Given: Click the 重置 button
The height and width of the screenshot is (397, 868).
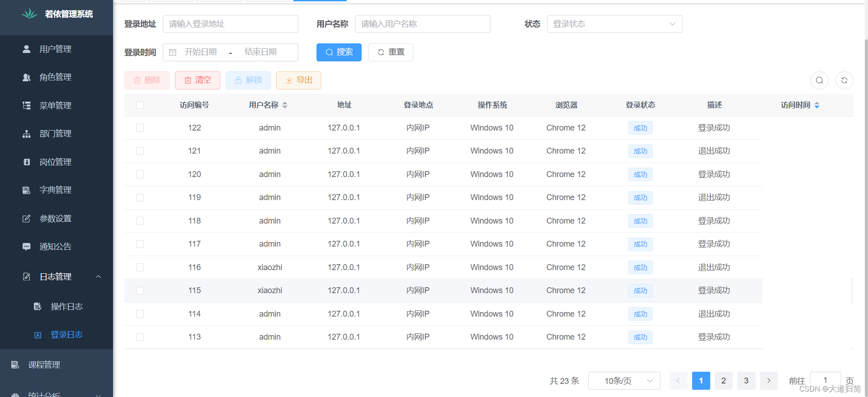Looking at the screenshot, I should click(391, 52).
